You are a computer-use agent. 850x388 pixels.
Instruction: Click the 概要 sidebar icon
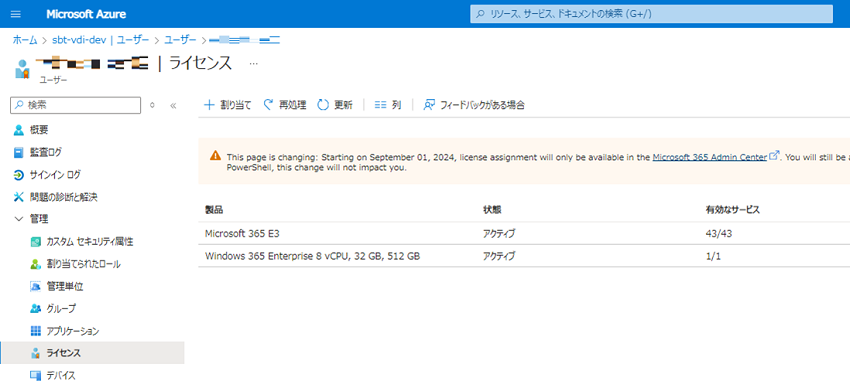pyautogui.click(x=19, y=130)
